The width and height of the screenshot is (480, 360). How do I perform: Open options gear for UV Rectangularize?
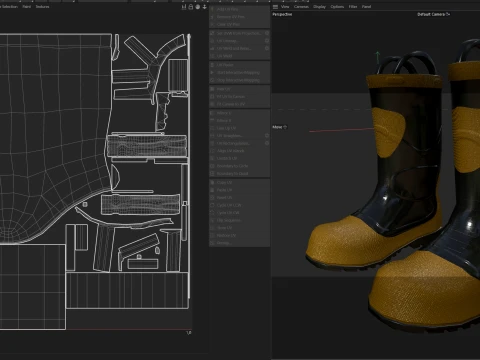267,143
